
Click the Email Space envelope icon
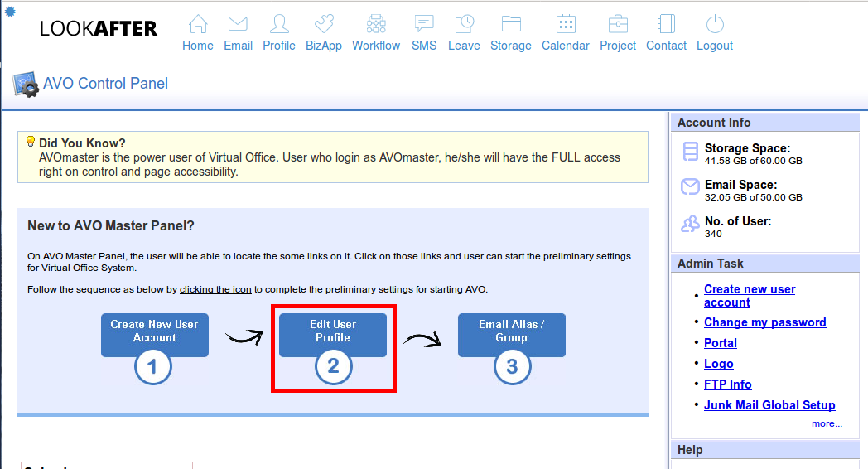(690, 186)
